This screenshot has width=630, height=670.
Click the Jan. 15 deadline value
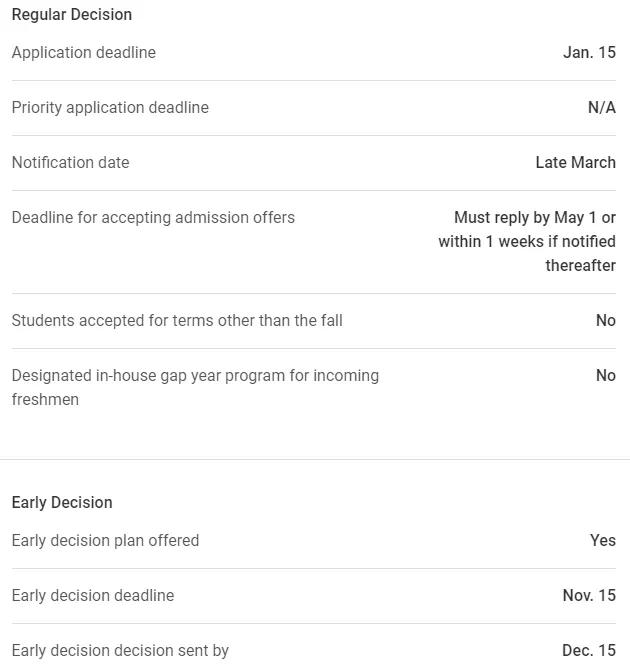click(589, 53)
